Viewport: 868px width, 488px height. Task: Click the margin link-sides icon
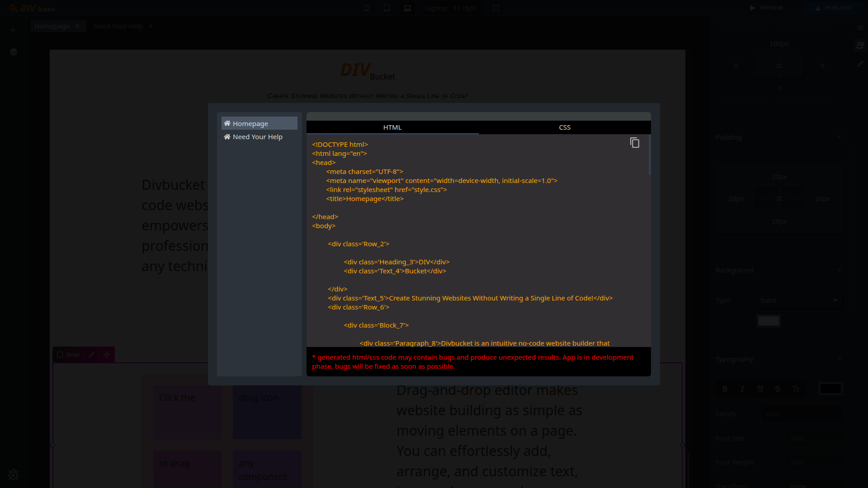coord(779,66)
